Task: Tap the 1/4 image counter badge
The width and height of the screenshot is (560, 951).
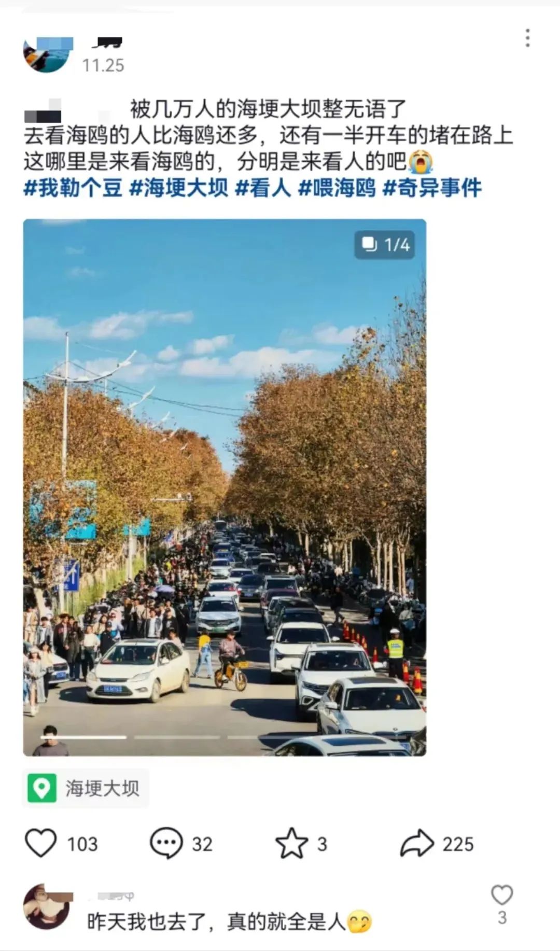Action: point(385,244)
